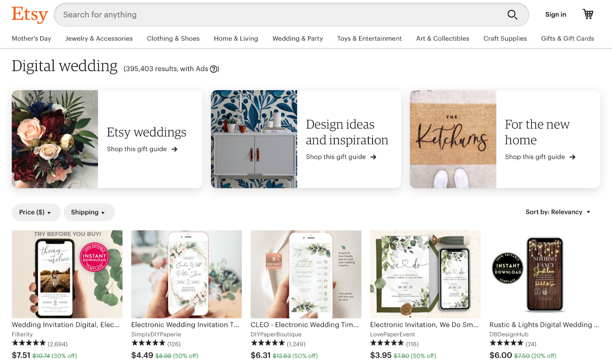Click the $8.99 (50% off) original price

(177, 356)
